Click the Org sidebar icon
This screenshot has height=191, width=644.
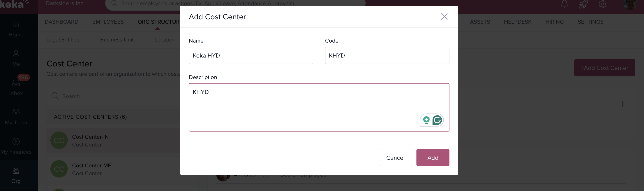click(16, 171)
